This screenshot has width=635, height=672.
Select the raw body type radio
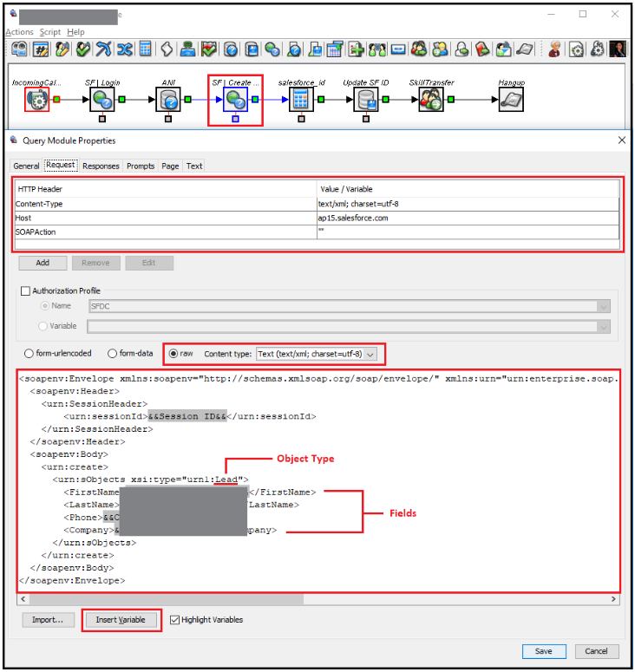tap(173, 354)
